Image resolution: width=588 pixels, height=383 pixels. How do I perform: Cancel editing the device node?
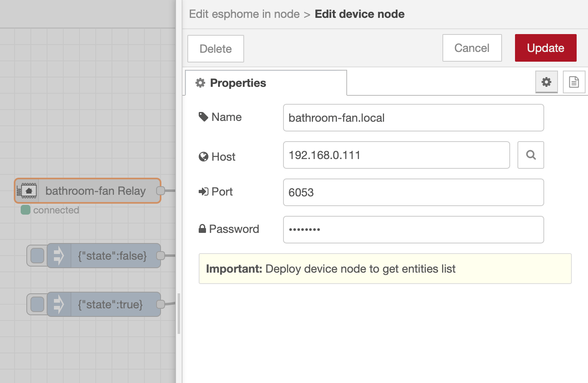pos(472,48)
